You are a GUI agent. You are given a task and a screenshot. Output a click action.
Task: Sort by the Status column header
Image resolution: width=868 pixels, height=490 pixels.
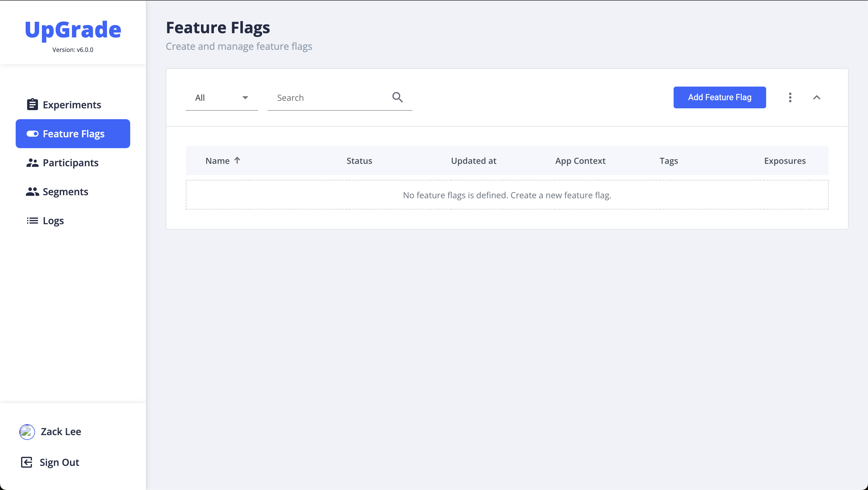click(359, 161)
